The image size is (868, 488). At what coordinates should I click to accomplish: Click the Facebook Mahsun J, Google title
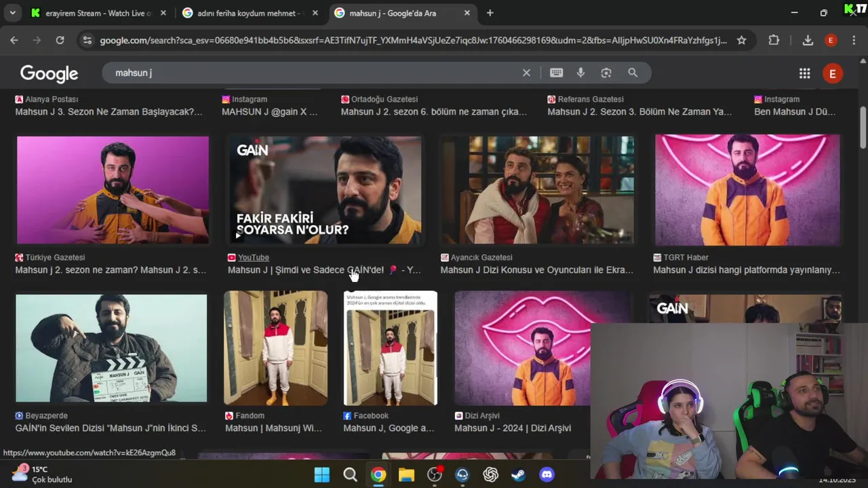[x=389, y=428]
